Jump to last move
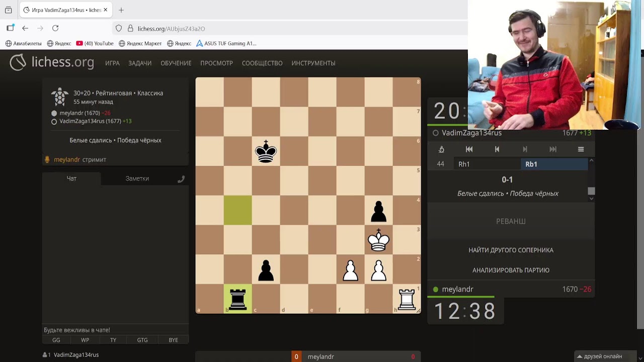Viewport: 644px width, 362px height. 553,149
